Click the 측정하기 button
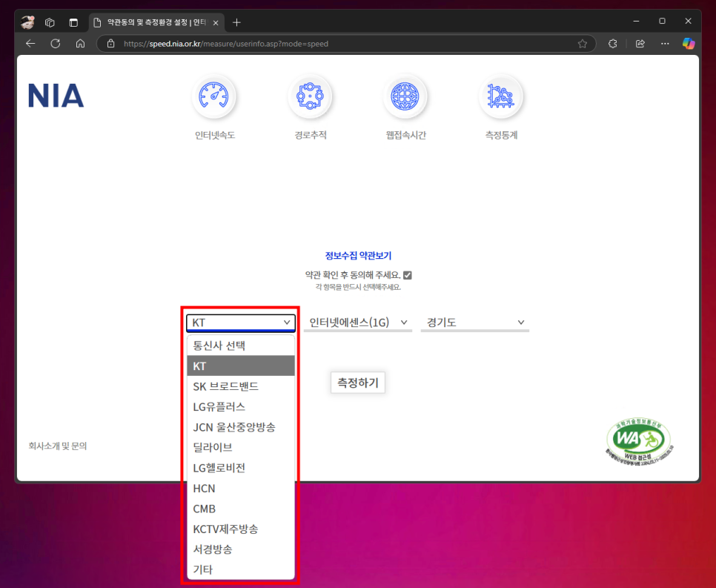Screen dimensions: 716x588 click(358, 383)
